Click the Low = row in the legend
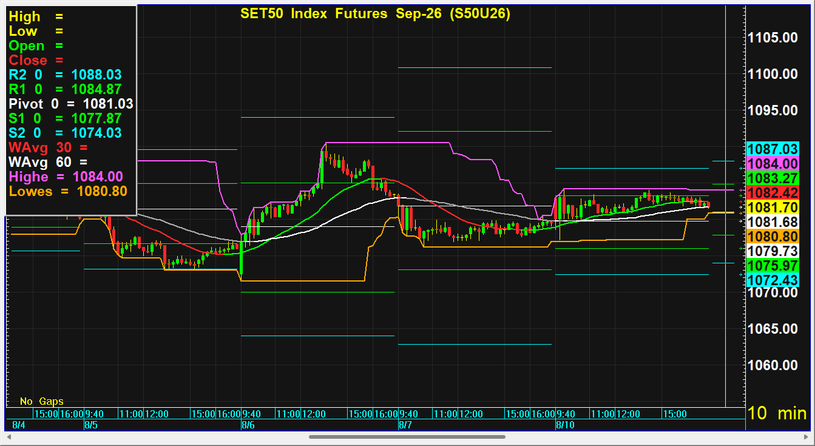Viewport: 815px width, 446px height. pyautogui.click(x=36, y=31)
